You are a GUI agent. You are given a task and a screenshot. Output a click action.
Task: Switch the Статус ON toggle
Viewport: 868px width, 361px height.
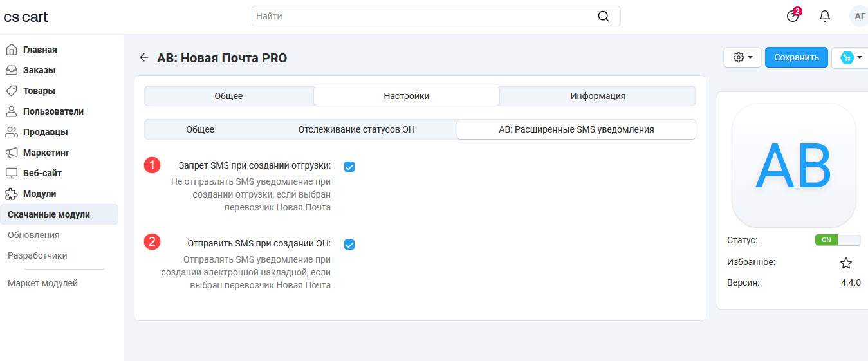[837, 239]
